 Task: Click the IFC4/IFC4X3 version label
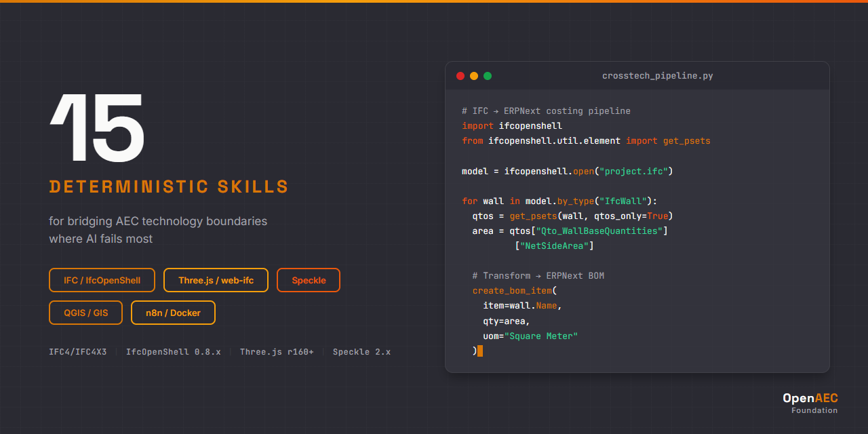tap(77, 352)
